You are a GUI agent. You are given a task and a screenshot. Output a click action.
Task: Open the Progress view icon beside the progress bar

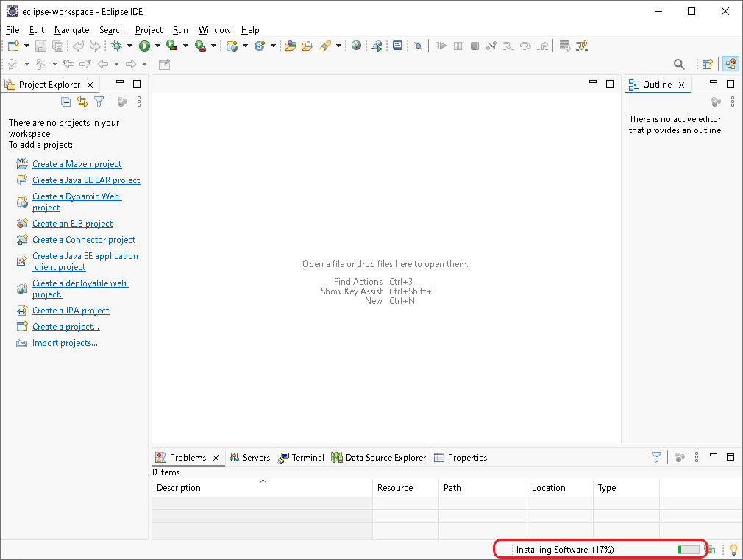pos(710,550)
